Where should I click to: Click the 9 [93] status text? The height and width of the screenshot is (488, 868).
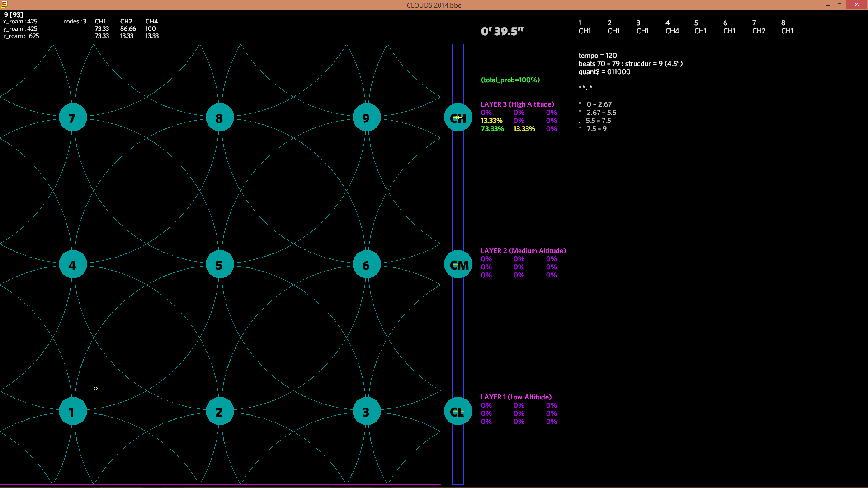14,15
